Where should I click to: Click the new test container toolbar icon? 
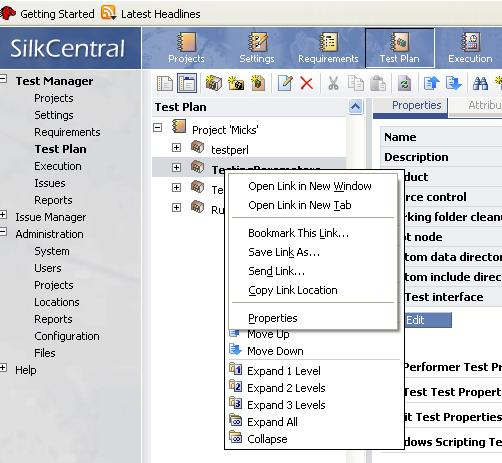214,83
